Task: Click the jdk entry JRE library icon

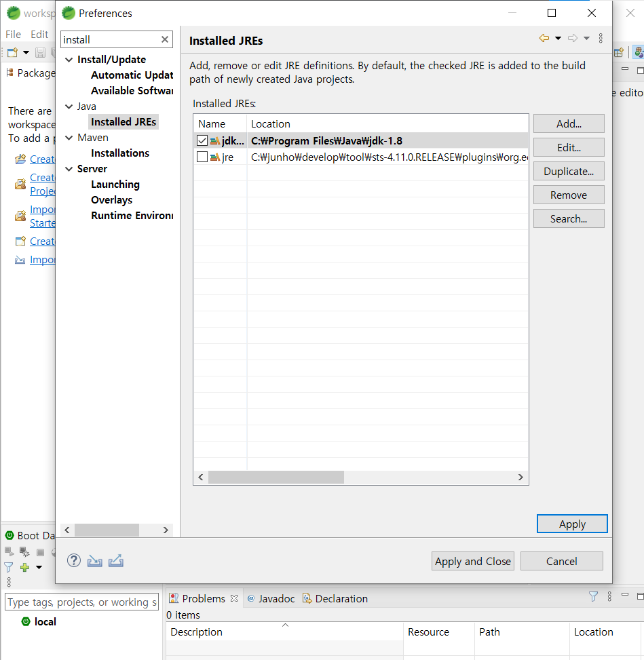Action: [x=215, y=141]
